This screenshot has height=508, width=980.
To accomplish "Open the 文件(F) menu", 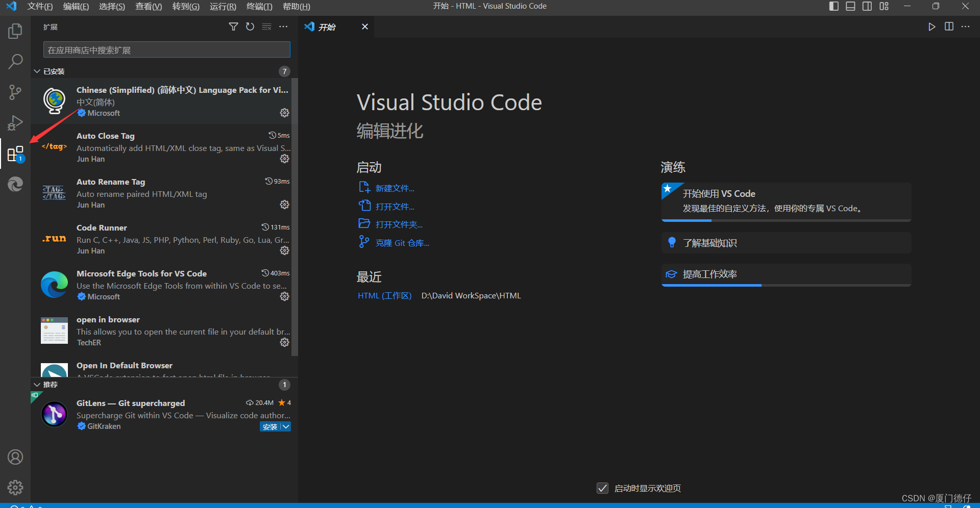I will pyautogui.click(x=40, y=6).
